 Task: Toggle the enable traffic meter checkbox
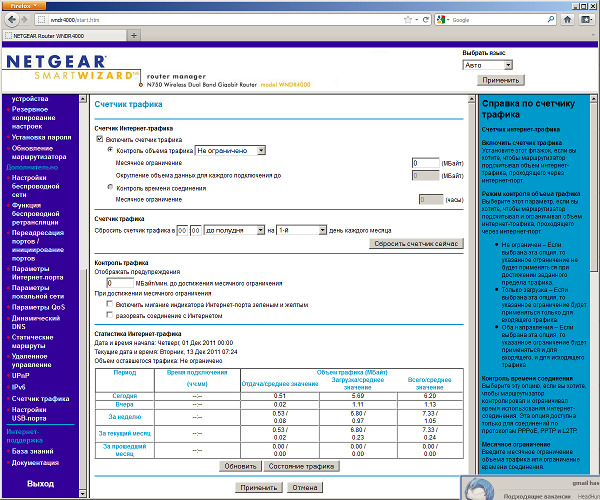99,139
